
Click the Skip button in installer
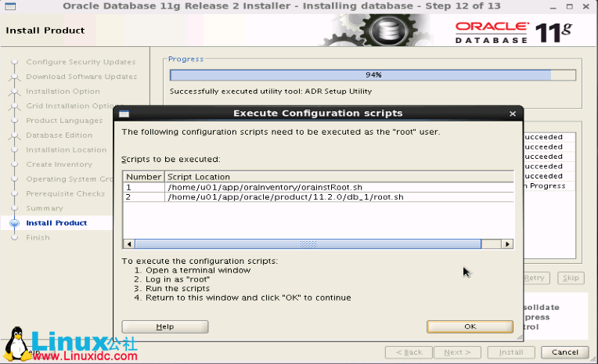click(571, 278)
